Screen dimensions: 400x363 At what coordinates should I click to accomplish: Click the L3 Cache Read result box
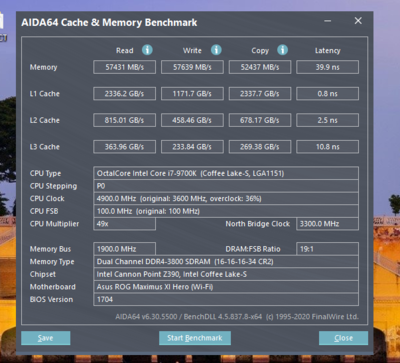point(124,147)
